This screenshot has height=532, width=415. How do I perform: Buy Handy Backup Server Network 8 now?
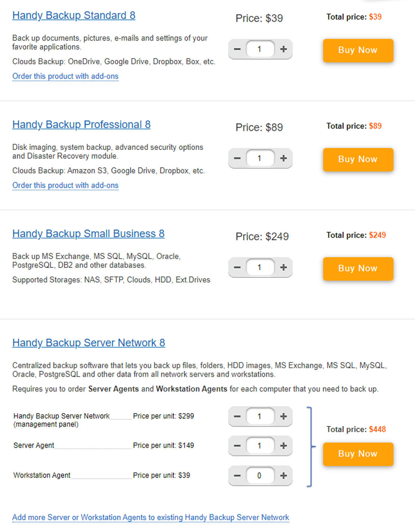(358, 454)
